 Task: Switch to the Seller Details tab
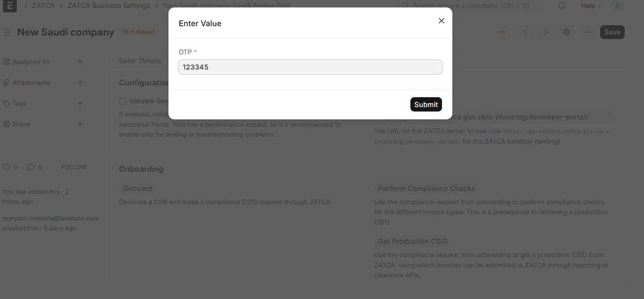(x=140, y=61)
